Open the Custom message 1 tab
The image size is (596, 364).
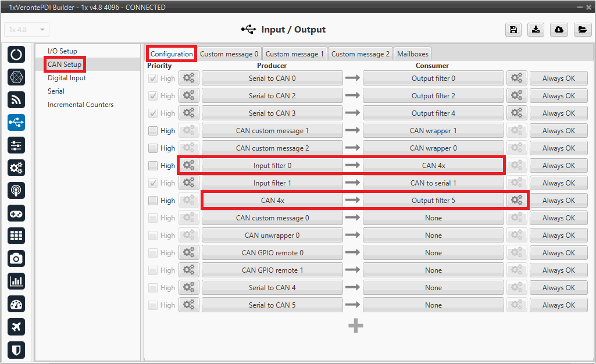pyautogui.click(x=294, y=54)
